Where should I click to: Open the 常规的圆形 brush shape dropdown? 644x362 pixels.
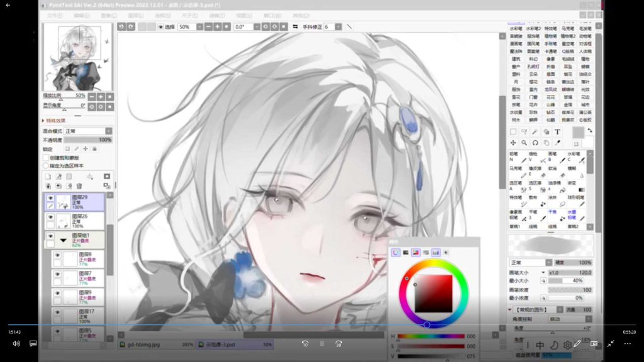click(x=560, y=309)
